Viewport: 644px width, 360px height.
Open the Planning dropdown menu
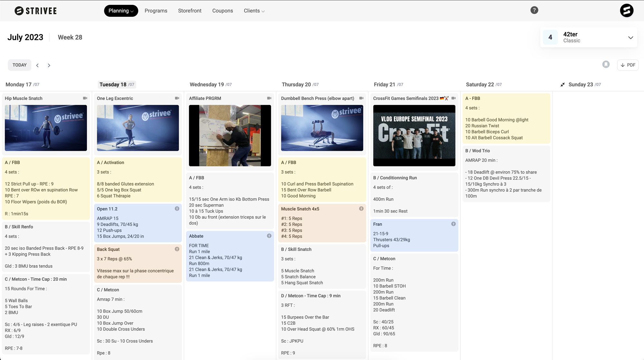click(121, 11)
